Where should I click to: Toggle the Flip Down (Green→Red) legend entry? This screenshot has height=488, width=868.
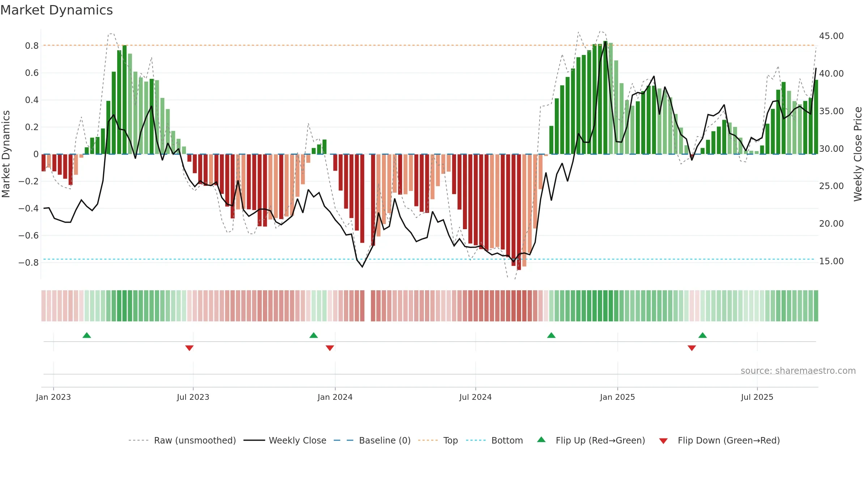click(719, 440)
